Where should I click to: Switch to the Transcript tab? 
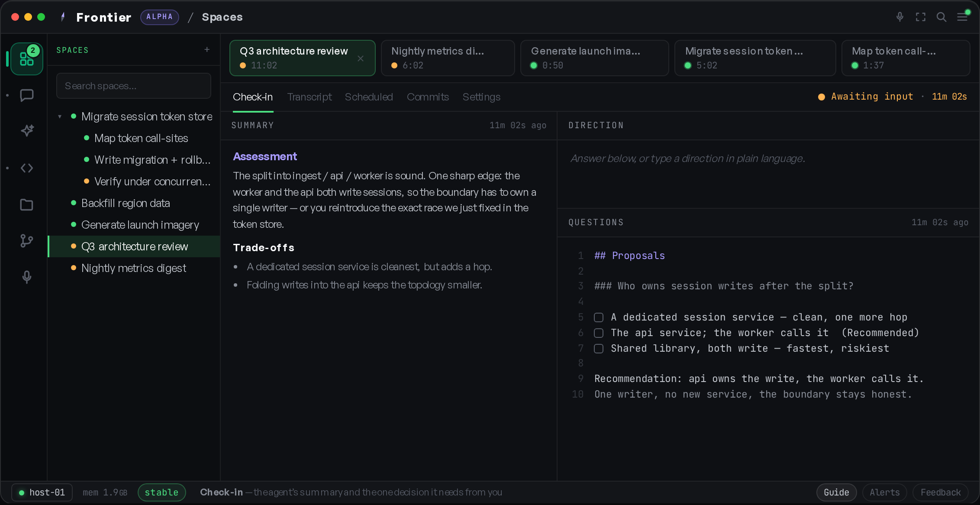pos(309,97)
